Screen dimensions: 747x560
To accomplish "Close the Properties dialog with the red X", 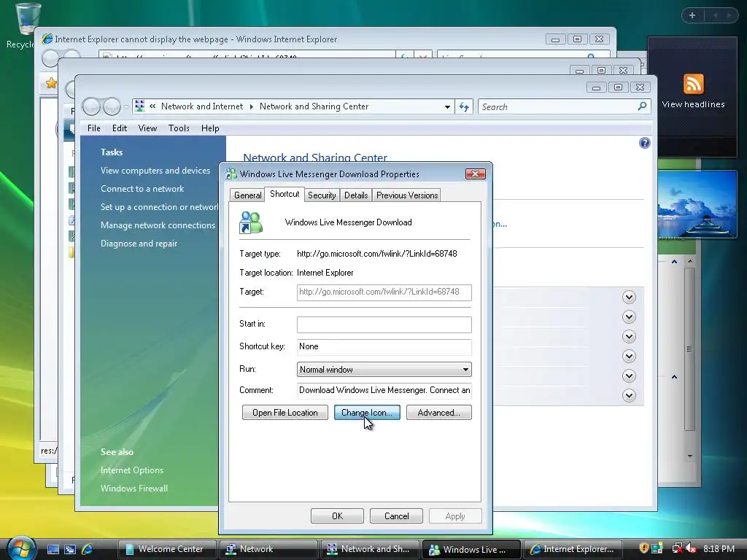I will point(475,174).
